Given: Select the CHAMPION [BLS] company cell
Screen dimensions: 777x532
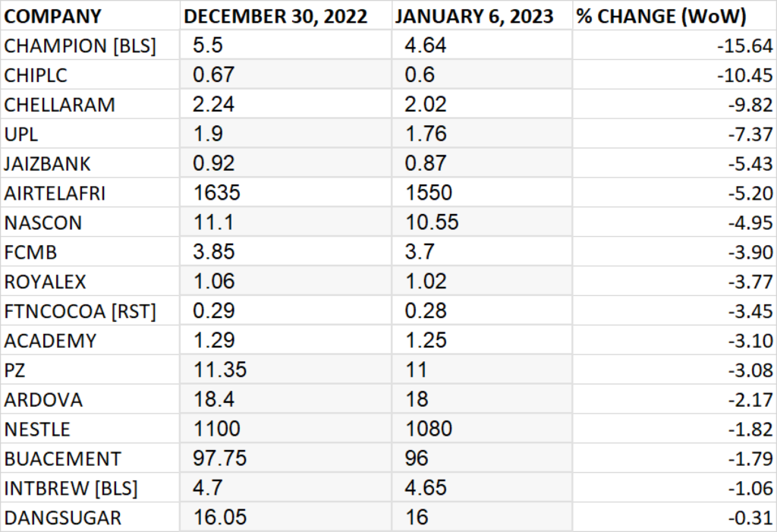Looking at the screenshot, I should click(x=90, y=46).
